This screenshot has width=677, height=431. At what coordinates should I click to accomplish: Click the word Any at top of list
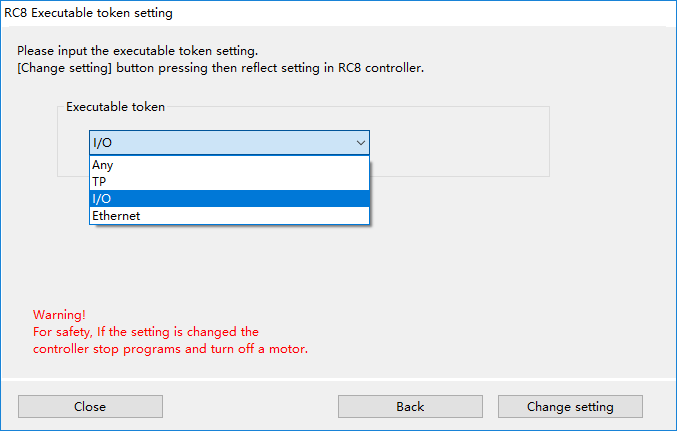pos(102,165)
